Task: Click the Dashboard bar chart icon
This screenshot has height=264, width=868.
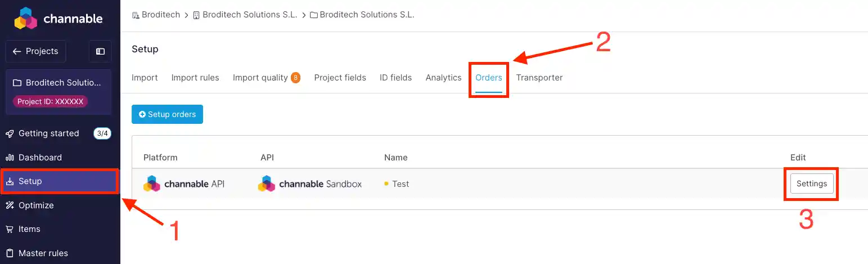Action: click(10, 158)
